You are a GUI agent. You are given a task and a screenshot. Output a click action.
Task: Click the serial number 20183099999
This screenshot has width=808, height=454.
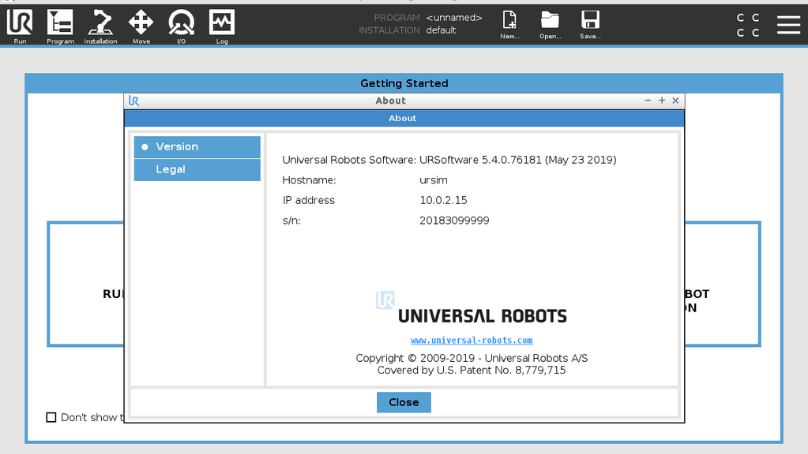point(454,221)
